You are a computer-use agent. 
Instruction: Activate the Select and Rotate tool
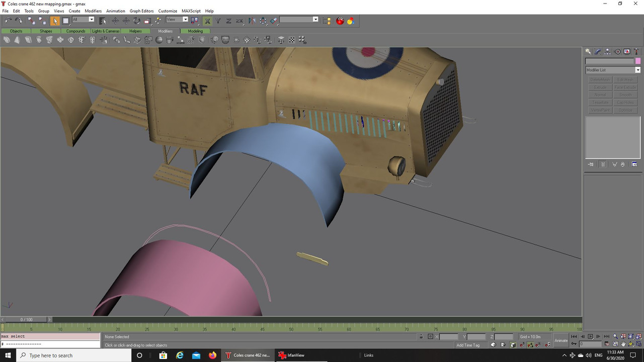tap(137, 21)
